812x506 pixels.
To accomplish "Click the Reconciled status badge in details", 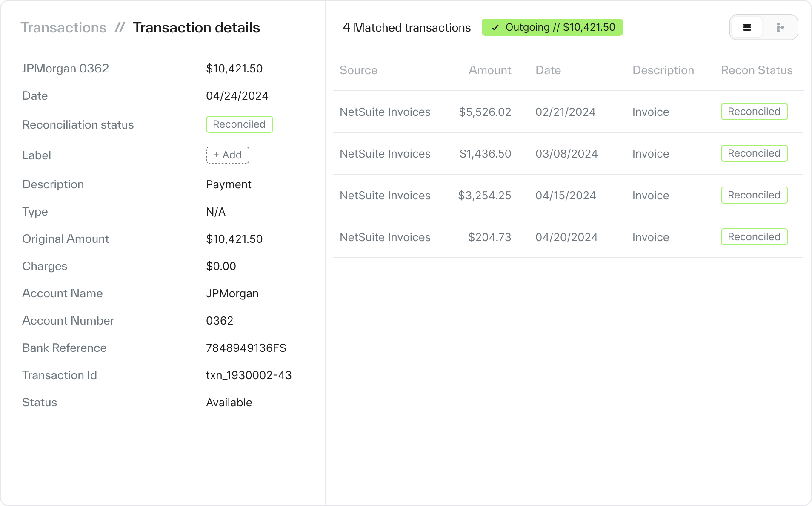I will [239, 124].
